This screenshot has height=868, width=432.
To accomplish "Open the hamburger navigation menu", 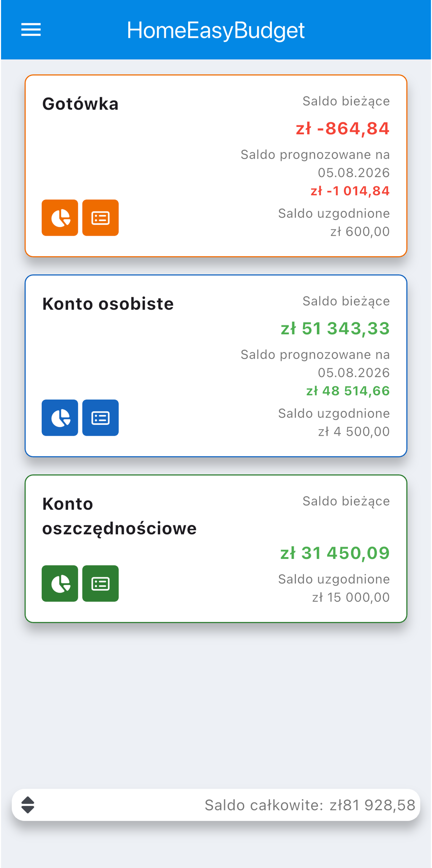I will click(x=31, y=30).
